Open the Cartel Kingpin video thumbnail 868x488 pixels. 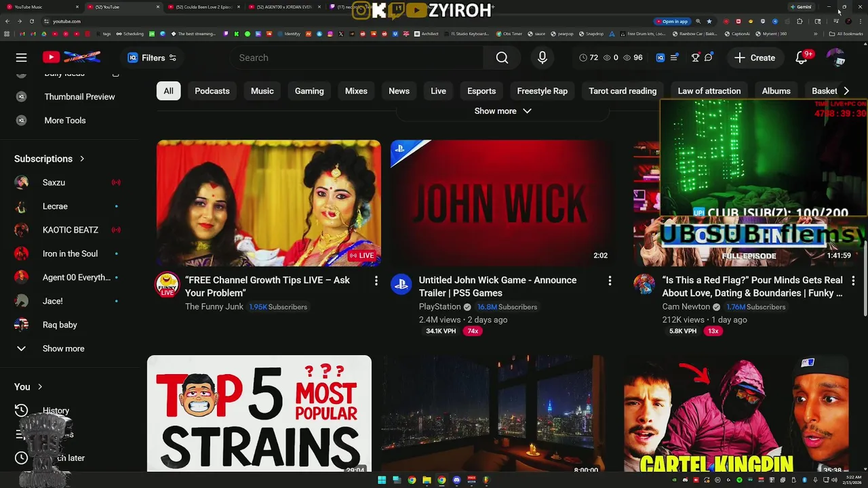[x=736, y=413]
